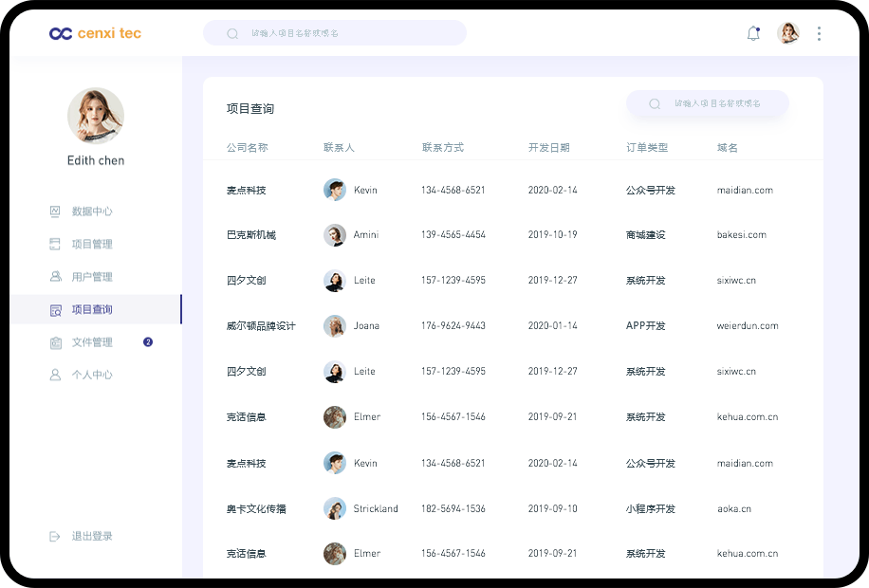Open the user avatar in top bar
869x588 pixels.
(788, 33)
